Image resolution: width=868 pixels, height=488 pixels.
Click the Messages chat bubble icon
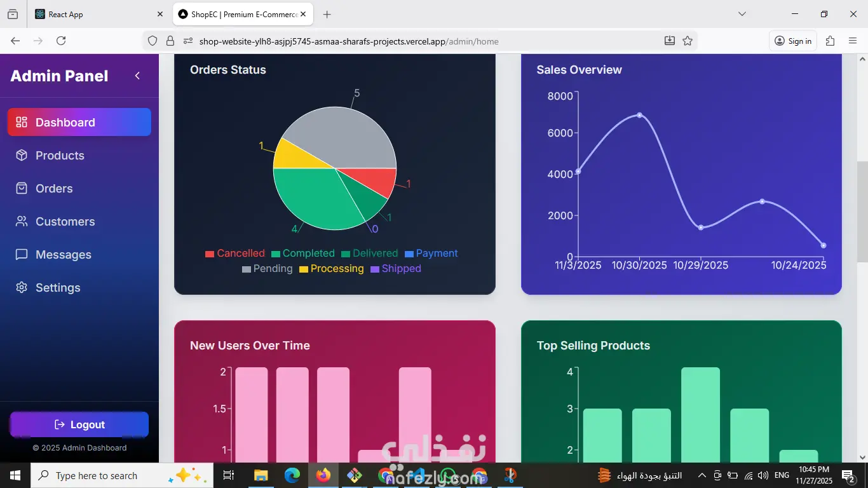22,254
